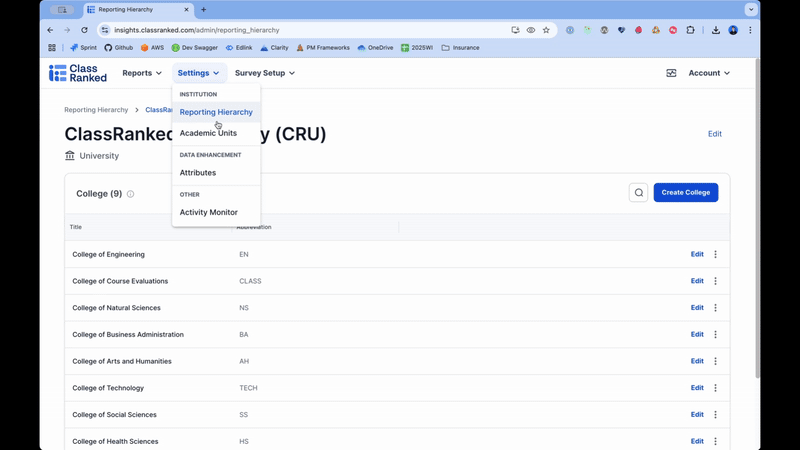Click the browser back arrow
Image resolution: width=800 pixels, height=450 pixels.
pos(50,30)
